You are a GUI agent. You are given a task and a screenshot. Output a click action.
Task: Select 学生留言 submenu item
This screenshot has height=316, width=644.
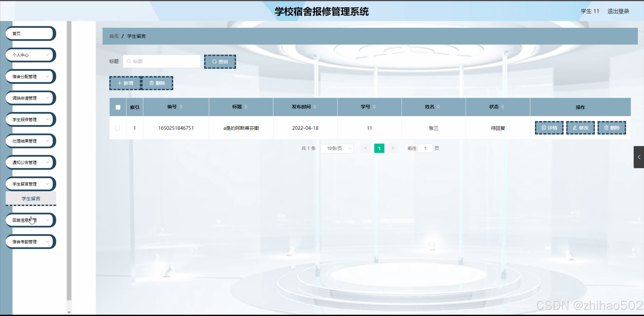pos(31,199)
